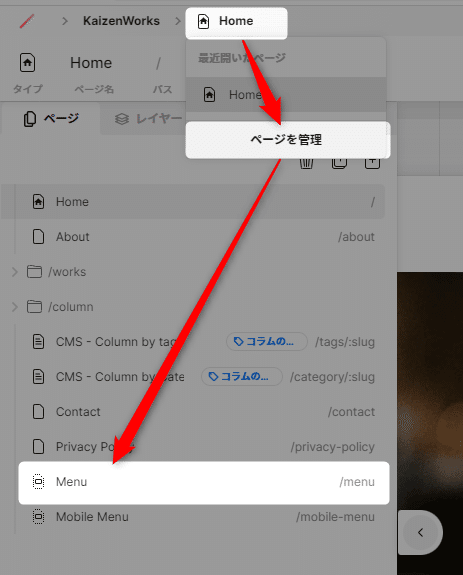463x575 pixels.
Task: Switch to the ページ tab
Action: click(51, 119)
